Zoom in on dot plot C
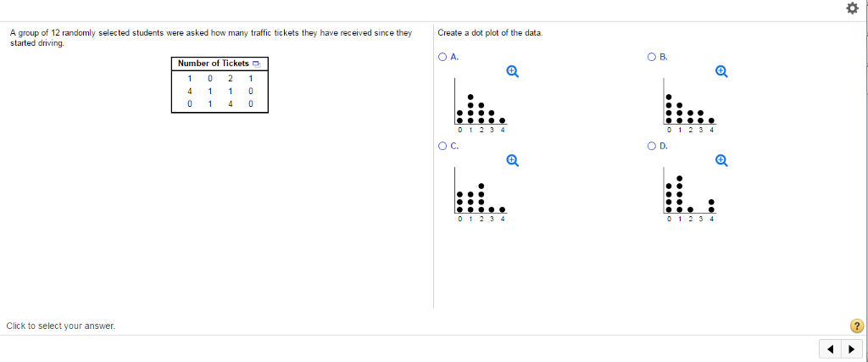 [512, 160]
